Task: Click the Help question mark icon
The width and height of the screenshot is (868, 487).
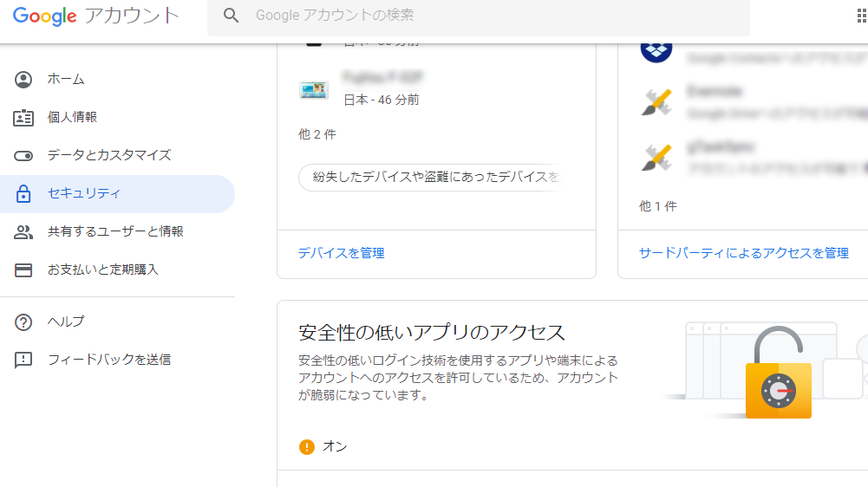Action: 23,322
